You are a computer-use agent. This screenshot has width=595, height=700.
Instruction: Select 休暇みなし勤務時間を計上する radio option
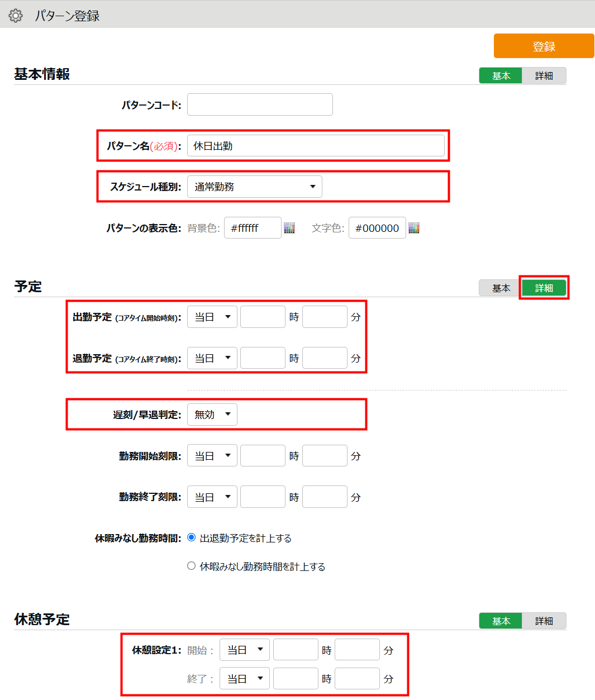coord(192,566)
